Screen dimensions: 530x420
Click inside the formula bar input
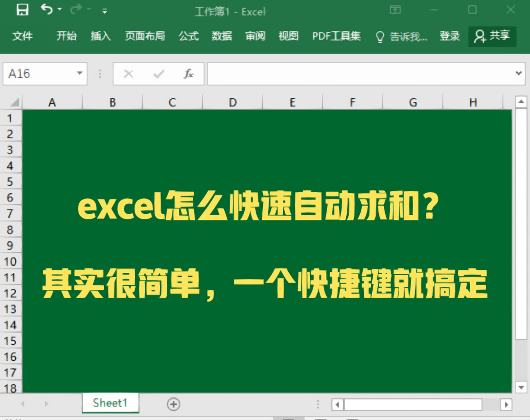pyautogui.click(x=360, y=73)
